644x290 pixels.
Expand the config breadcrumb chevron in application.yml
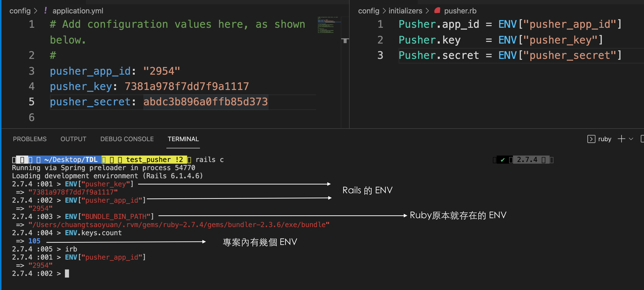[35, 11]
